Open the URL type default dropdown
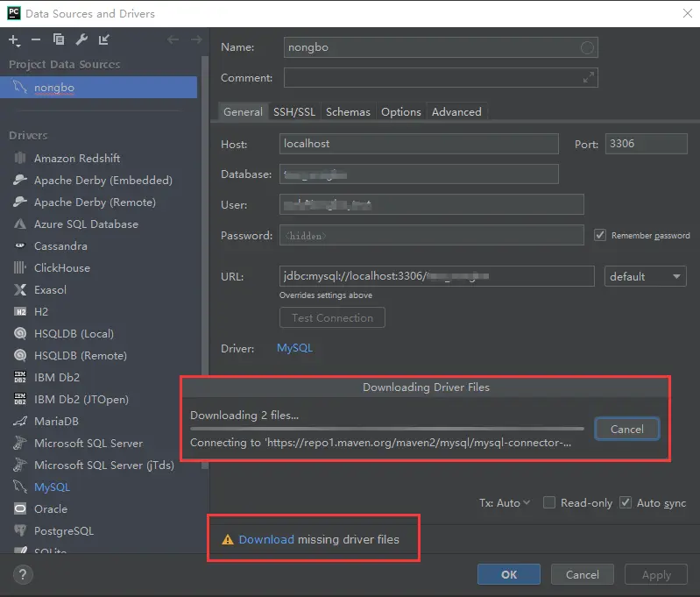The height and width of the screenshot is (597, 700). point(645,276)
